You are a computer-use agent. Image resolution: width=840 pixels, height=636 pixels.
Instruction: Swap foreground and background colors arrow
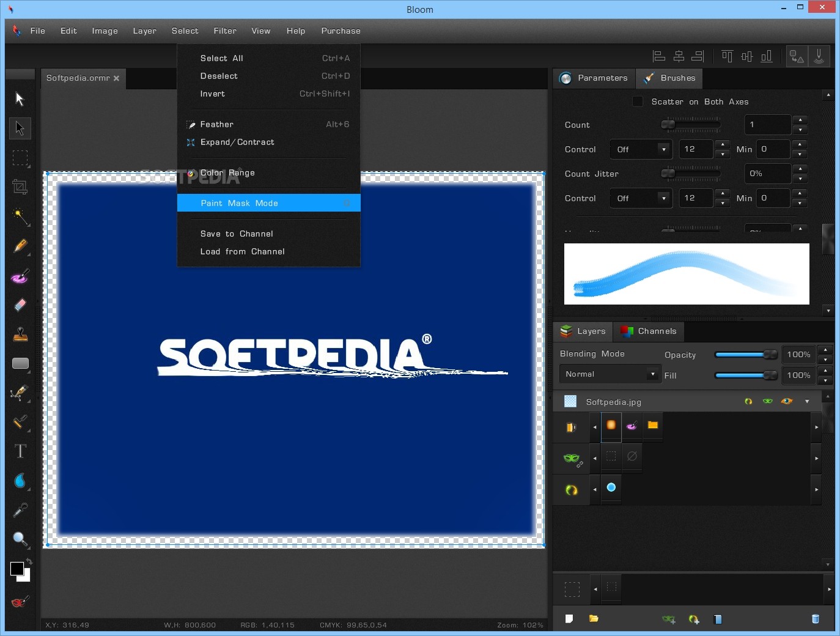pos(29,561)
